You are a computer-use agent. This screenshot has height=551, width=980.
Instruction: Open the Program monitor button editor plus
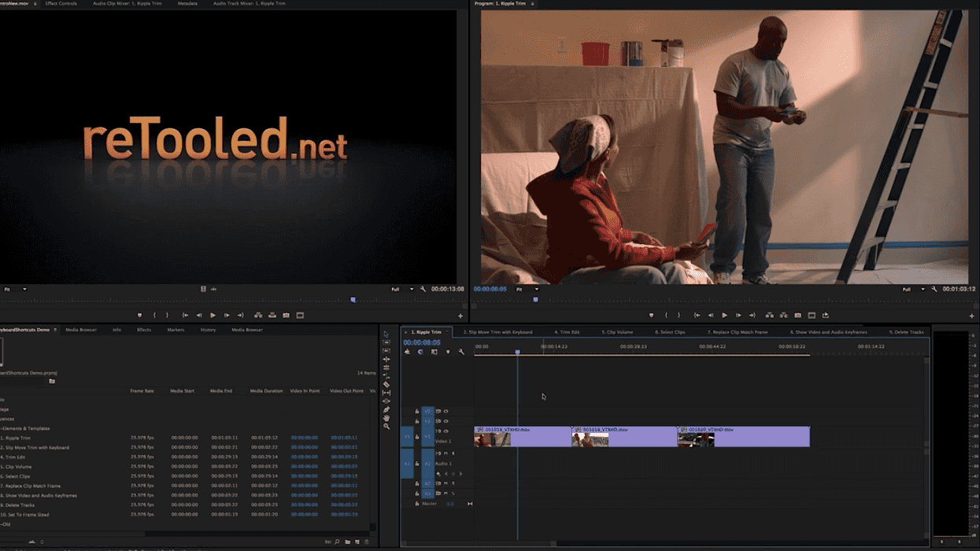pos(972,316)
